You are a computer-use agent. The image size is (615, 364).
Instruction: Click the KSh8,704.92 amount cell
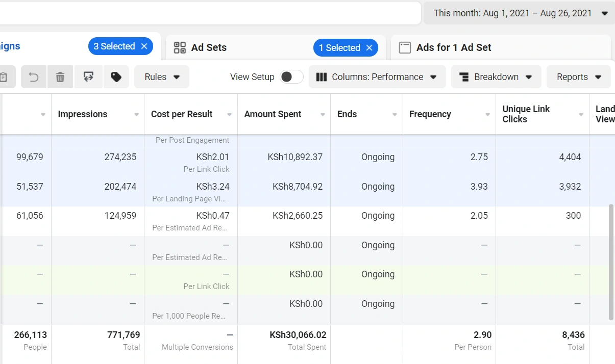[298, 187]
